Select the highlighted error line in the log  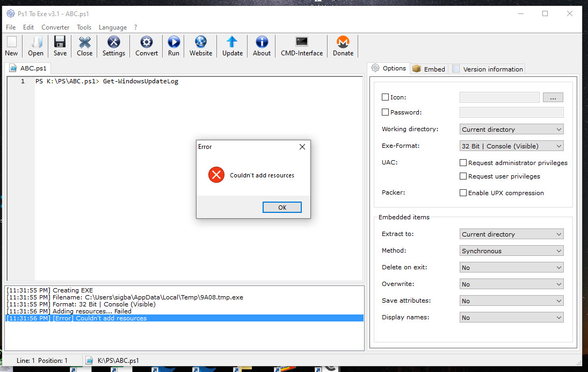coord(184,318)
